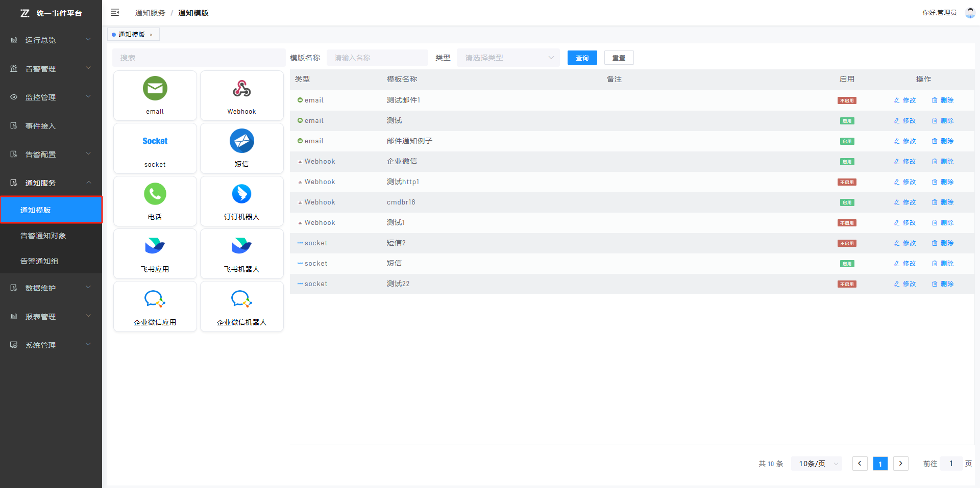This screenshot has width=980, height=488.
Task: Close the 通知模版 page tab
Action: [x=151, y=35]
